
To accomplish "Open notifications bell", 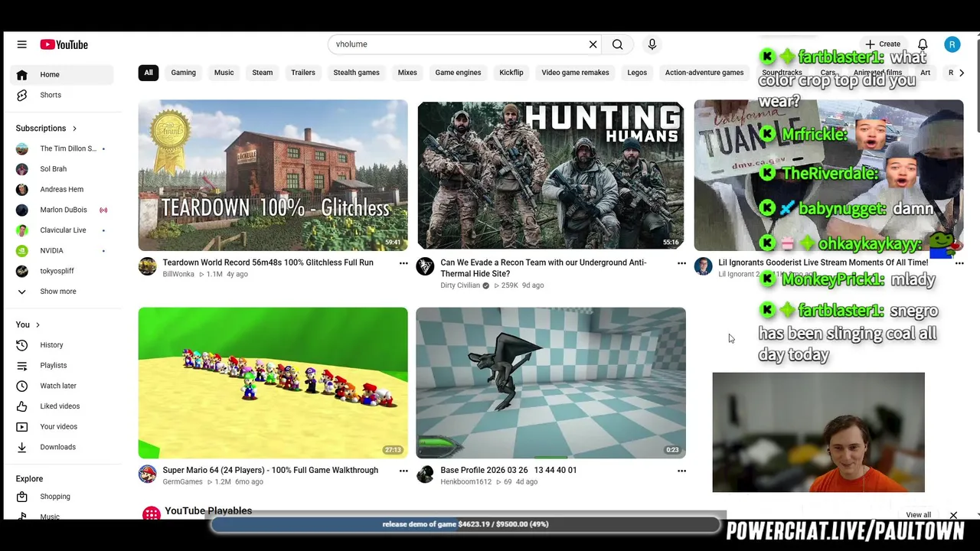I will coord(923,44).
